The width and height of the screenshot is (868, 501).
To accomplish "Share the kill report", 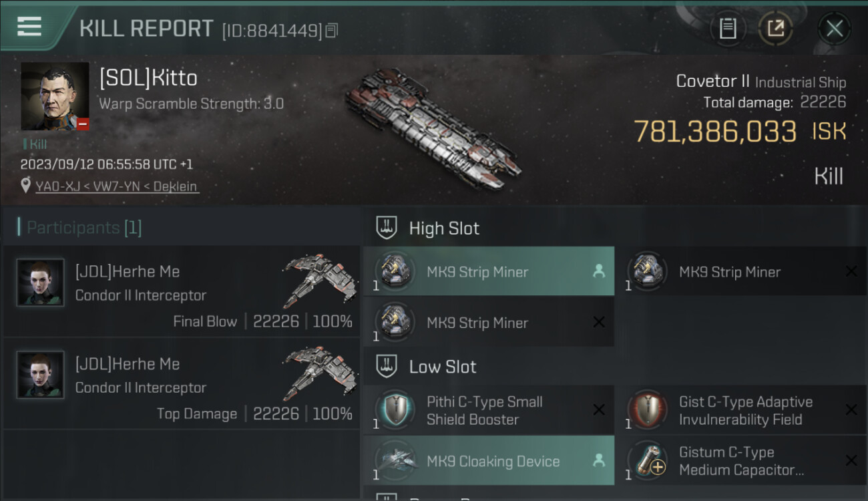I will (775, 29).
